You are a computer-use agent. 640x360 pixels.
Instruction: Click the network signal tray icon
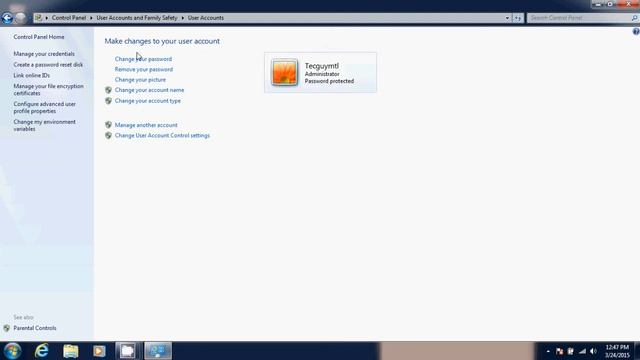point(582,351)
